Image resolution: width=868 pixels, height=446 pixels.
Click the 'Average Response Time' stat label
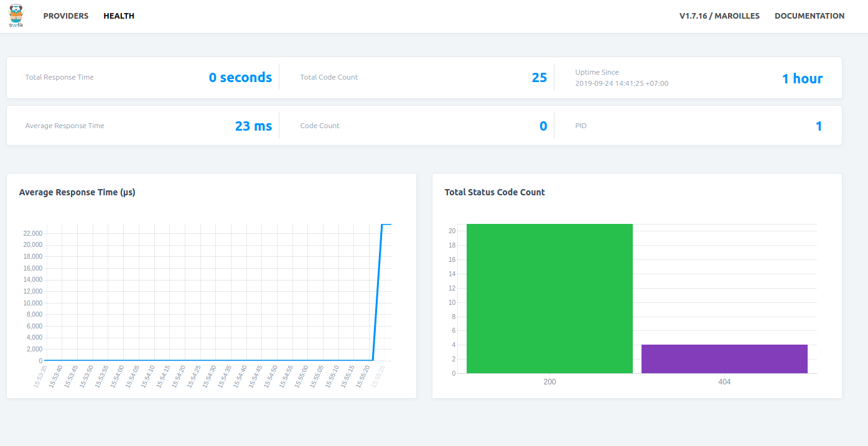tap(65, 126)
